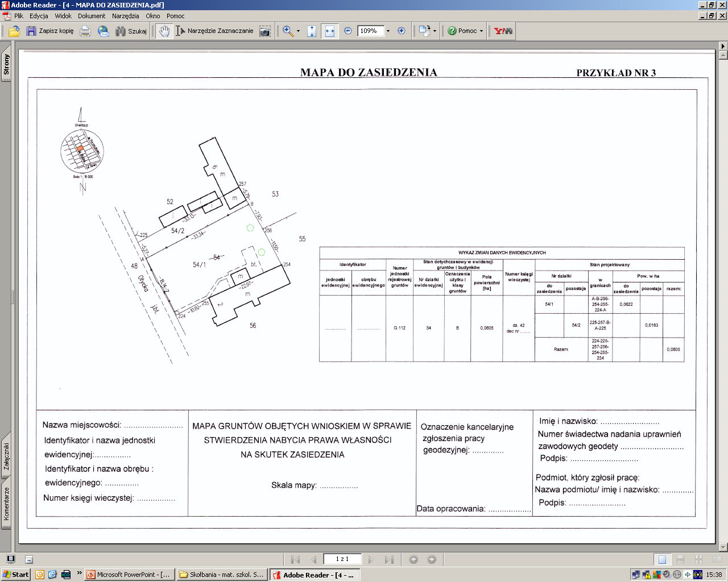Click Szukaj search binoculars button

point(131,31)
